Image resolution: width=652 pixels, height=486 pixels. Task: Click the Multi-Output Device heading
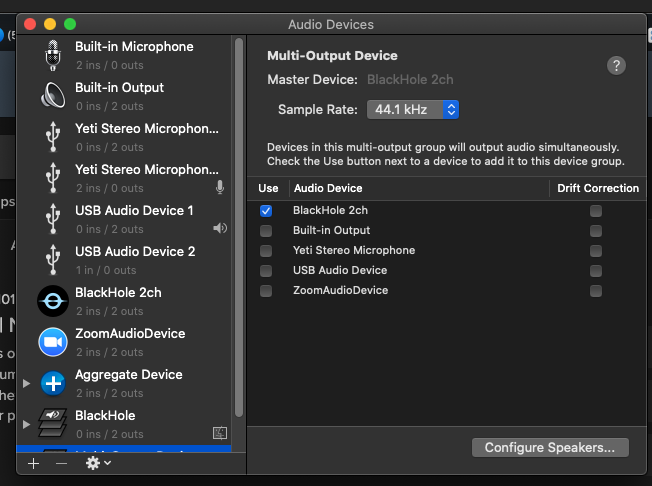(332, 56)
